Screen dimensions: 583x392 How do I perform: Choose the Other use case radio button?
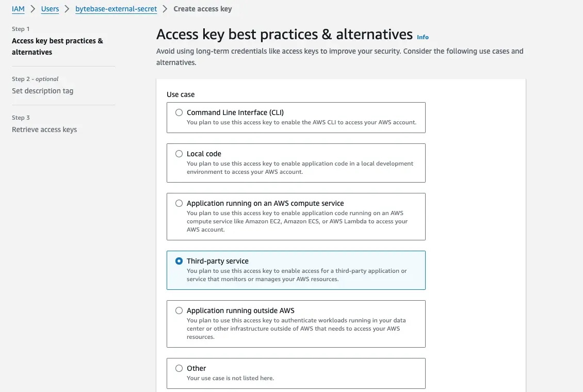(179, 368)
